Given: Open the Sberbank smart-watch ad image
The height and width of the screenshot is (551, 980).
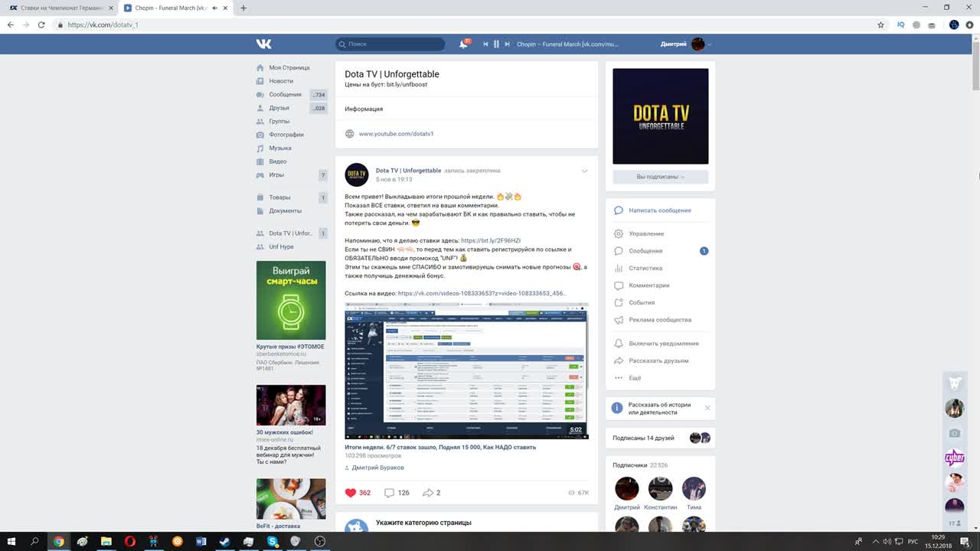Looking at the screenshot, I should (x=291, y=300).
